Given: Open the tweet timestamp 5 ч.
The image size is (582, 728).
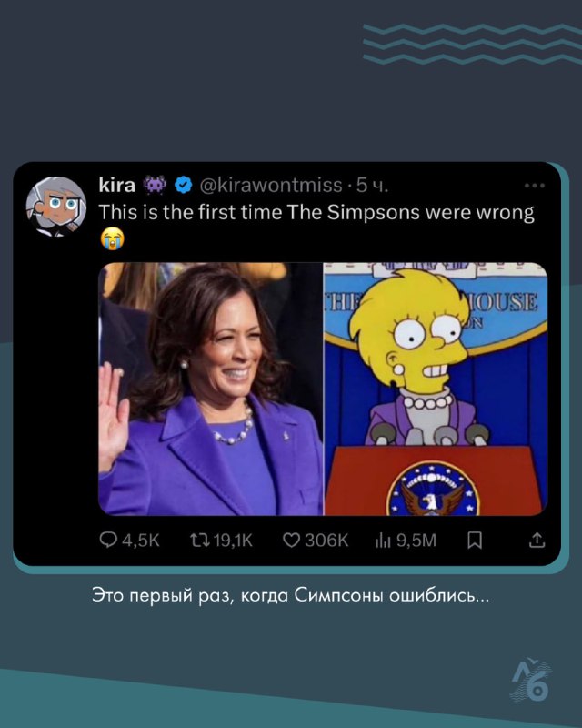Looking at the screenshot, I should click(x=372, y=186).
